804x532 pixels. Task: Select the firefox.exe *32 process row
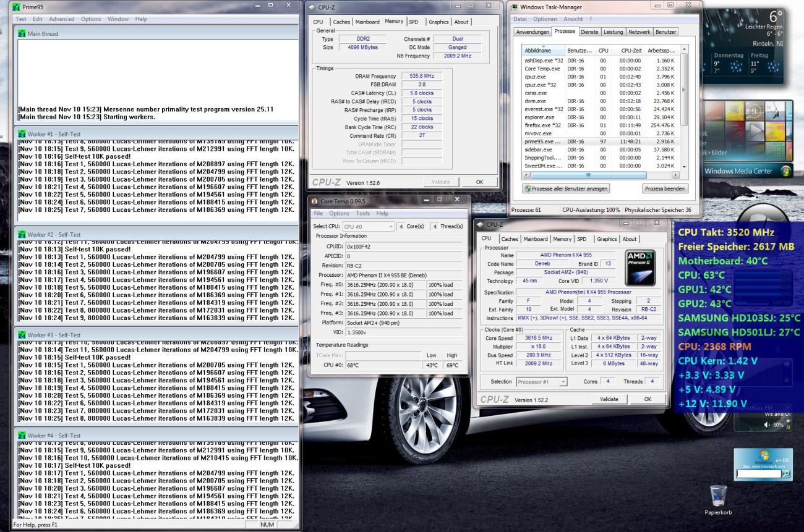click(x=601, y=125)
